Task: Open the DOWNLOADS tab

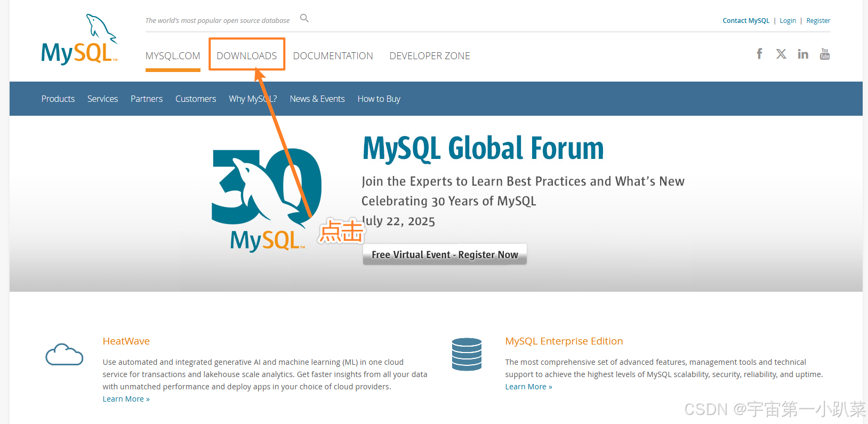Action: tap(247, 56)
